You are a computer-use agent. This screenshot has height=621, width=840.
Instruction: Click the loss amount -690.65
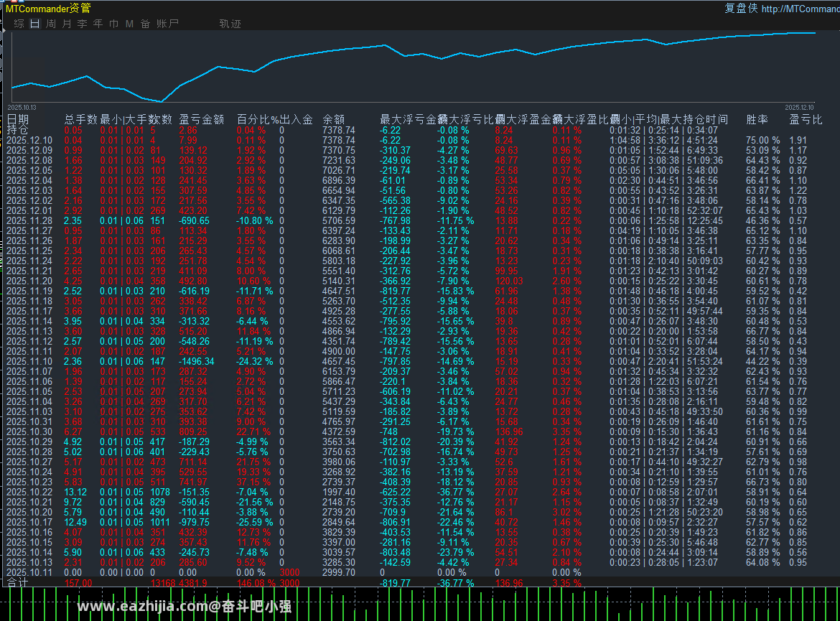point(195,220)
